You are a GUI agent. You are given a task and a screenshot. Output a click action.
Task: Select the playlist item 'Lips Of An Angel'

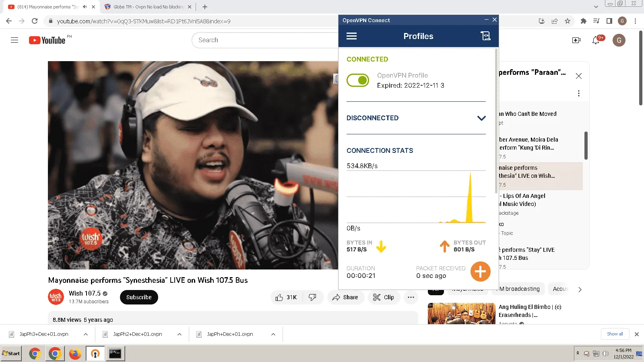coord(540,204)
